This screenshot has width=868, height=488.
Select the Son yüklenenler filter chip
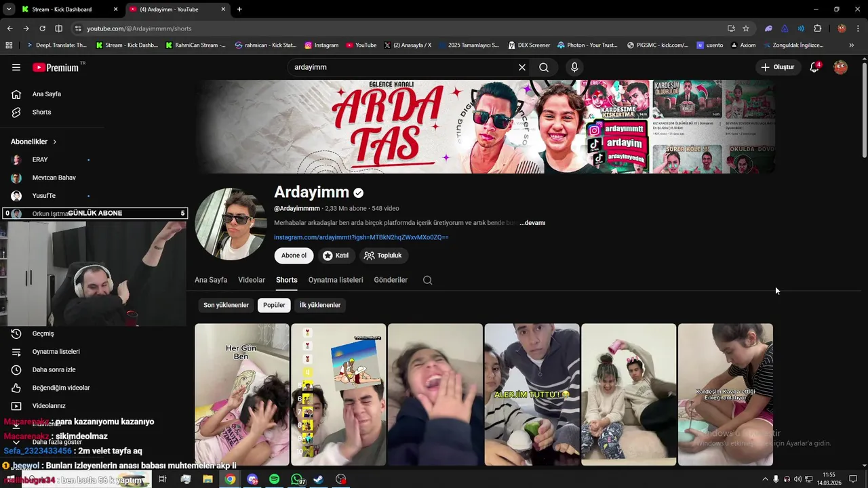click(226, 305)
